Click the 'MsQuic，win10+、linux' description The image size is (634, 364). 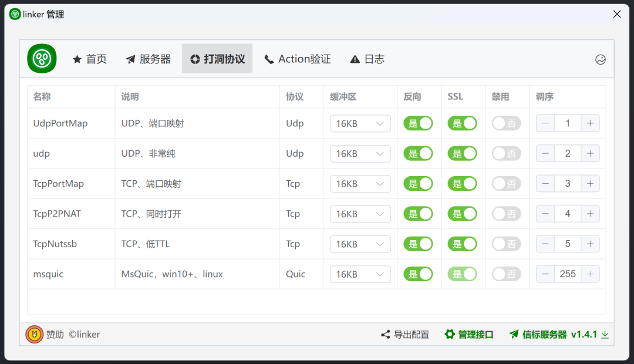[x=172, y=274]
